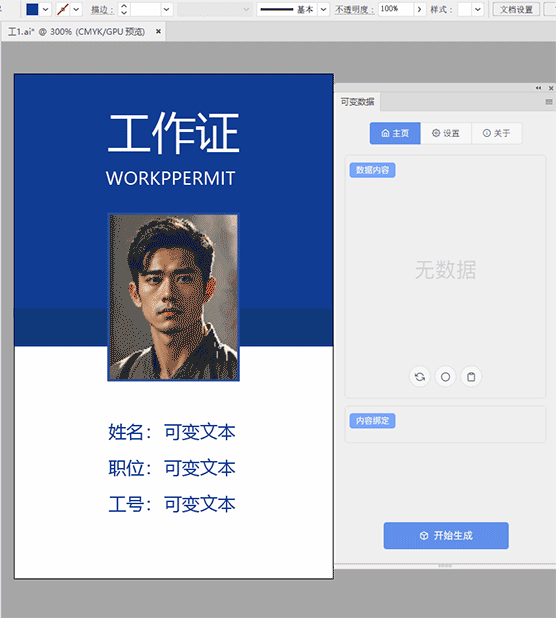Screen dimensions: 556x618
Task: Click the stroke weight input field
Action: pos(145,9)
